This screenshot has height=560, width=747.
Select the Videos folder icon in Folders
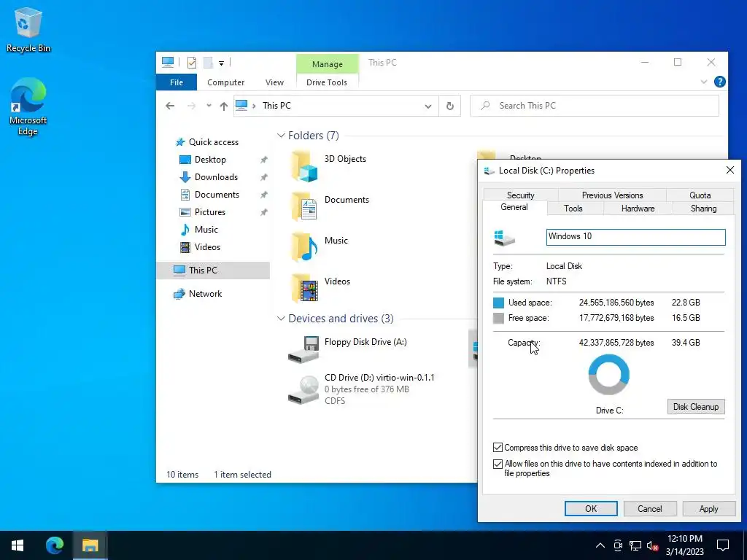[x=304, y=288]
